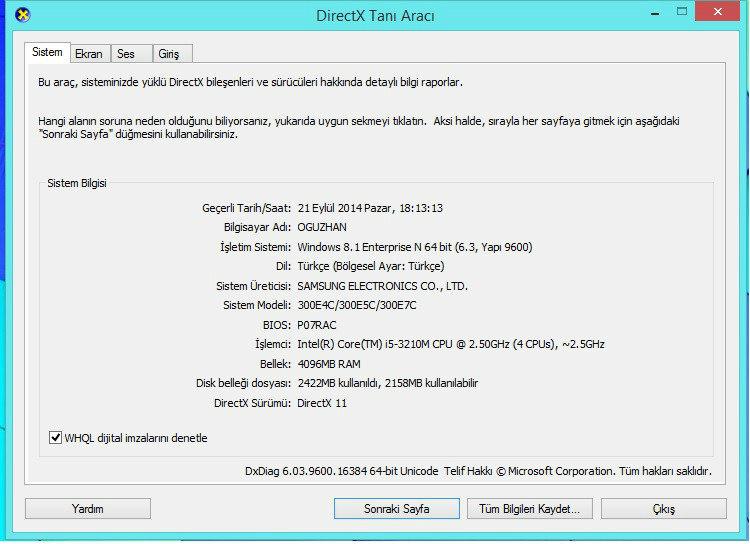Switch to the Sistem tab
750x544 pixels.
click(x=47, y=52)
